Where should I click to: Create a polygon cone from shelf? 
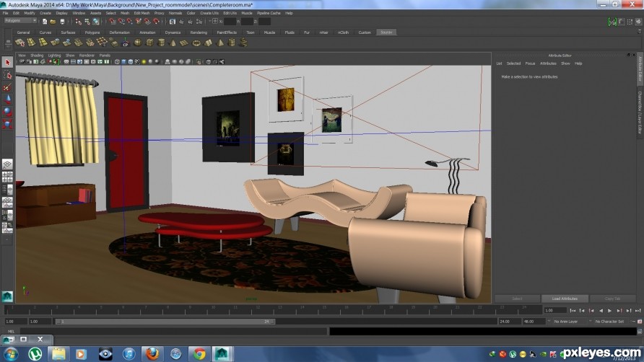pyautogui.click(x=173, y=43)
